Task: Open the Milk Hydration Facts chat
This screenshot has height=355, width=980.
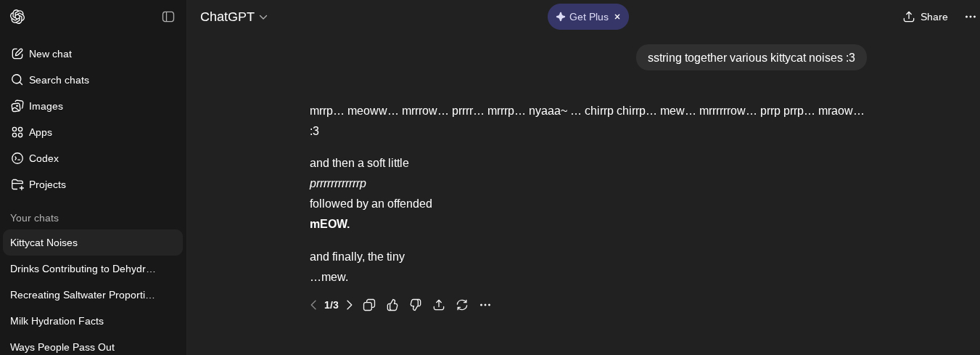Action: coord(57,321)
